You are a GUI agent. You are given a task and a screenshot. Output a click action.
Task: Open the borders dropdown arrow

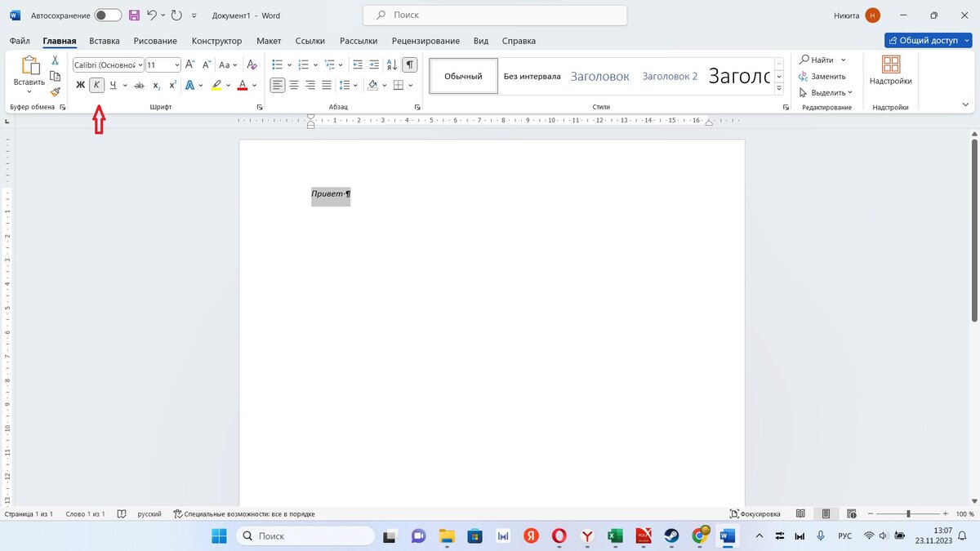pos(411,85)
